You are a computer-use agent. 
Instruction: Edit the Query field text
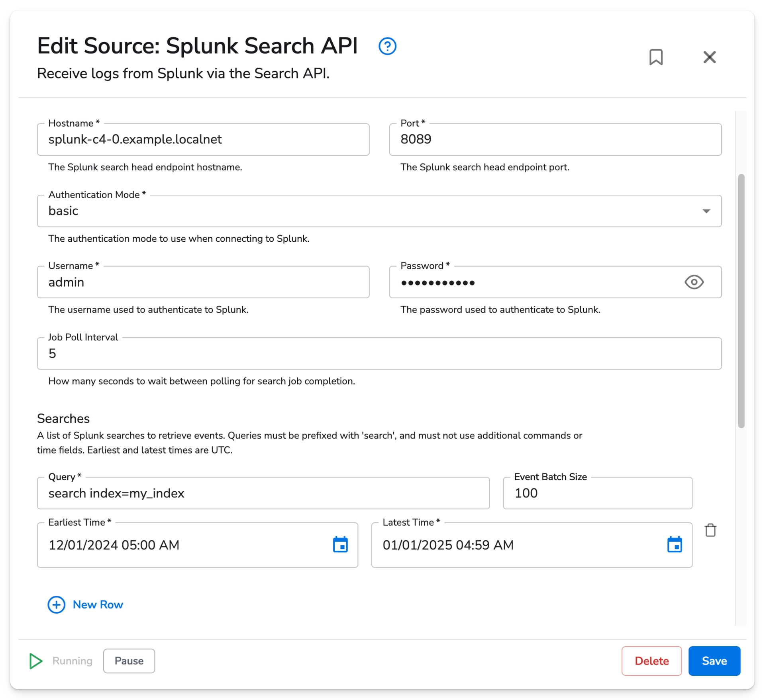coord(263,493)
